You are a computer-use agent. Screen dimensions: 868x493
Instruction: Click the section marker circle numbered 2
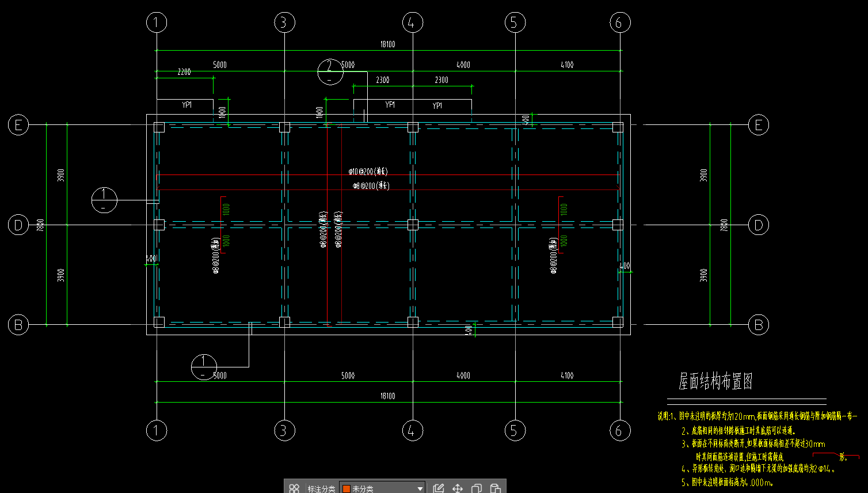coord(330,71)
